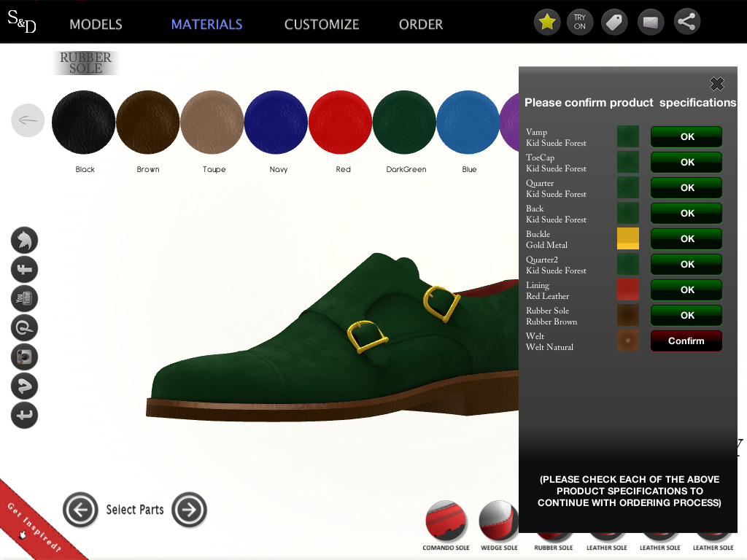Open the YouTube social link
This screenshot has width=747, height=560.
24,298
